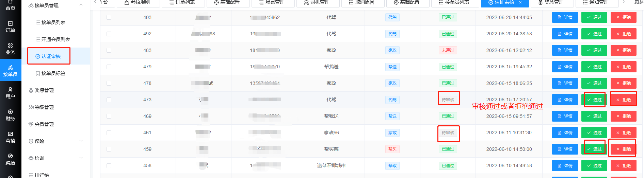Reject row 473 with 拒绝
The height and width of the screenshot is (178, 644).
tap(624, 100)
